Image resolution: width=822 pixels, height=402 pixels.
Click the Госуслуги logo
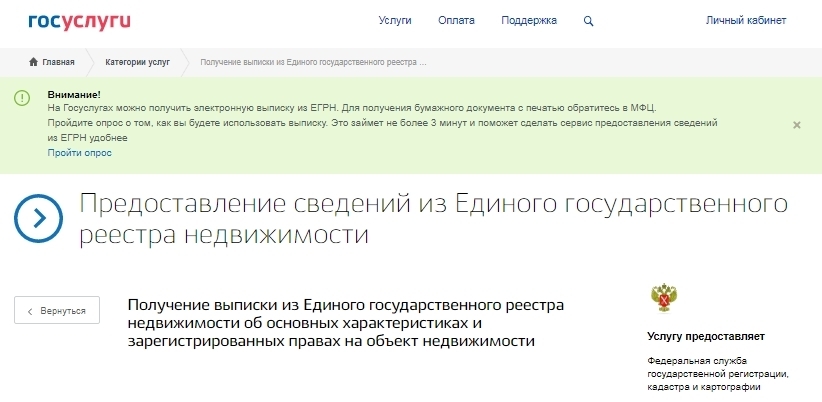(x=80, y=21)
